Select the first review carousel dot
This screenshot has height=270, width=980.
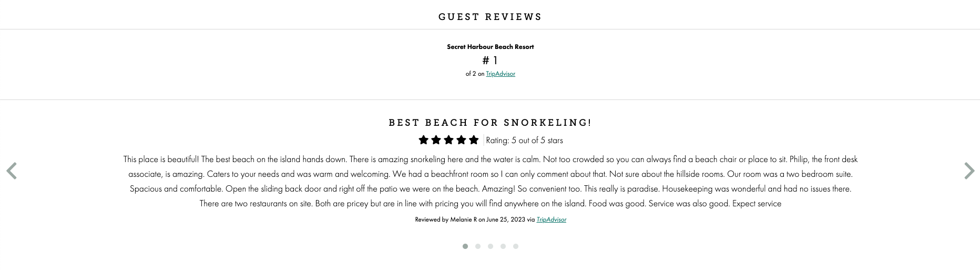(x=465, y=246)
